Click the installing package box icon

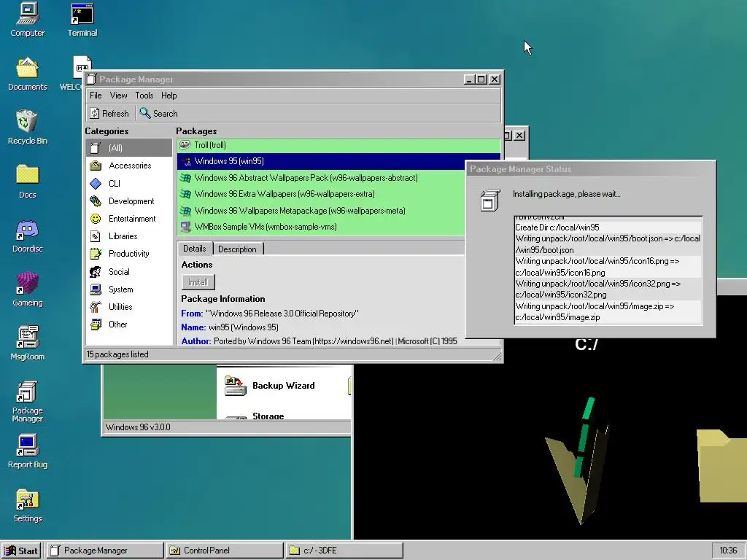489,200
